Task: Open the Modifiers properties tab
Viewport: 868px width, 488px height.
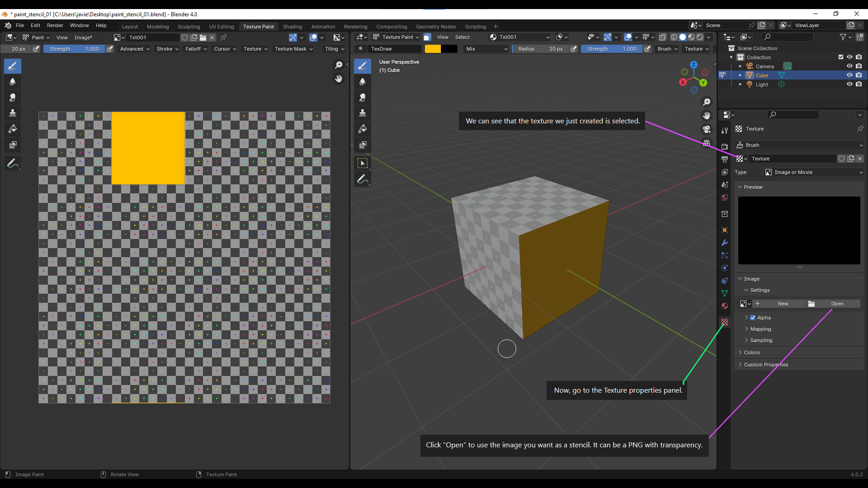Action: (725, 243)
